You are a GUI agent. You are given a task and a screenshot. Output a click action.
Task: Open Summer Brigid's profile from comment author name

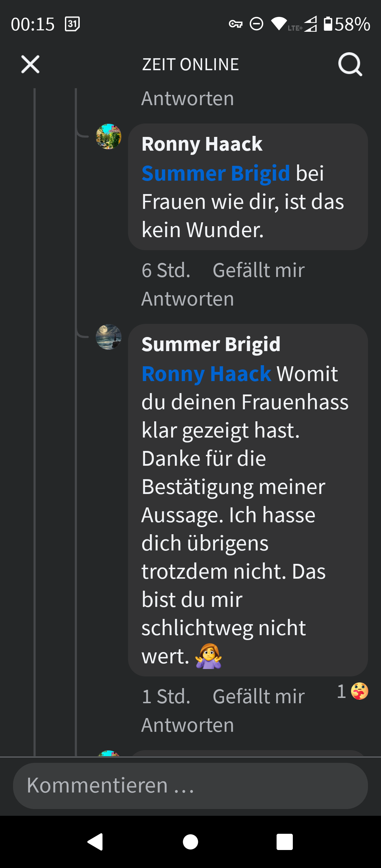(x=211, y=344)
